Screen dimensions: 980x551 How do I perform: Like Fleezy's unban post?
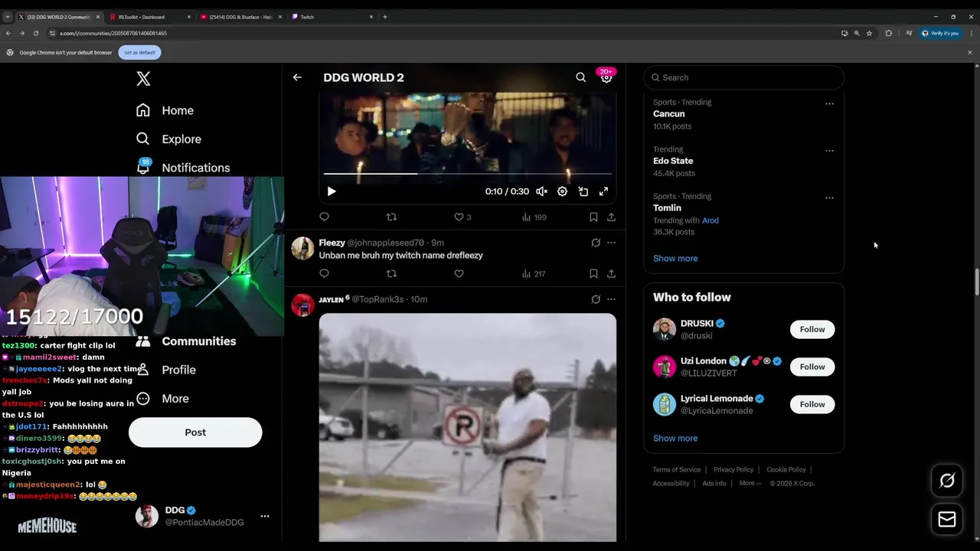[459, 273]
